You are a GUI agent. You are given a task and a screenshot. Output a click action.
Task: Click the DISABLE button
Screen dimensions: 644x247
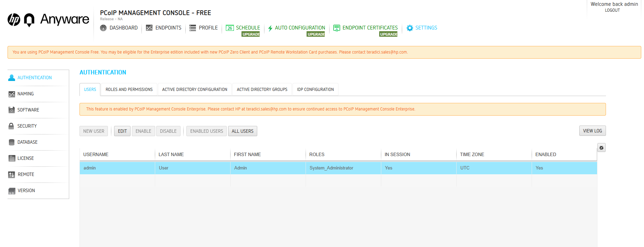click(x=168, y=131)
